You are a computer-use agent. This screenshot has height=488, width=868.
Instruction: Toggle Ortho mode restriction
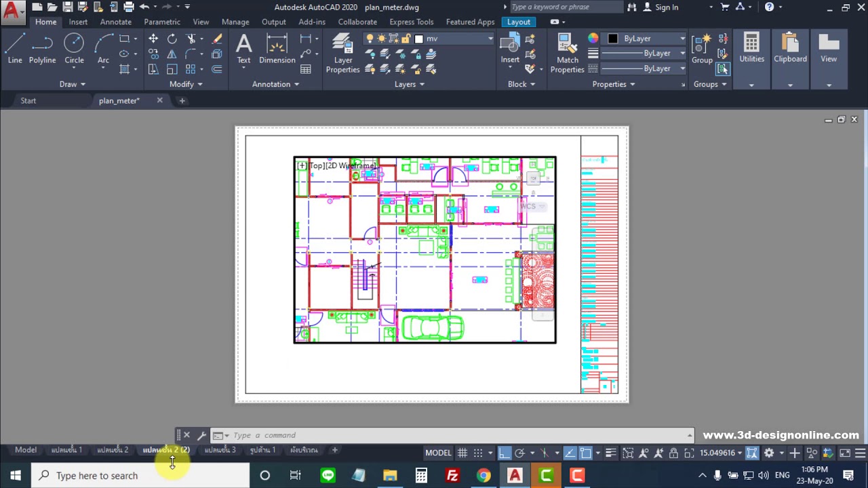click(x=504, y=453)
